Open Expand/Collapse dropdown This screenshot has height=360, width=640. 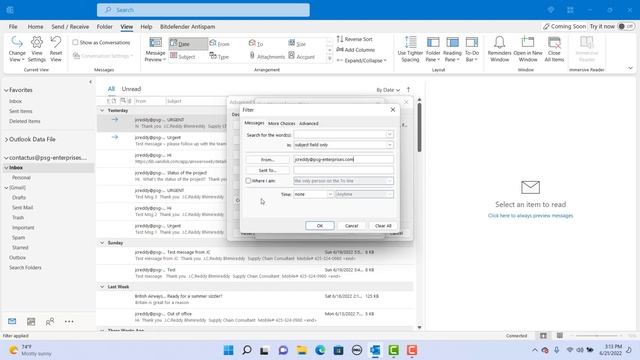(x=362, y=60)
